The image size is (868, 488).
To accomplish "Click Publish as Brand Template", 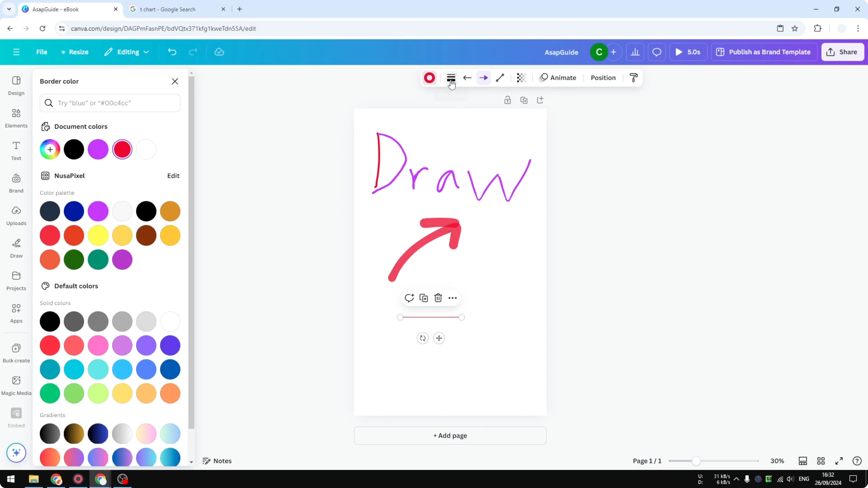I will click(x=764, y=52).
